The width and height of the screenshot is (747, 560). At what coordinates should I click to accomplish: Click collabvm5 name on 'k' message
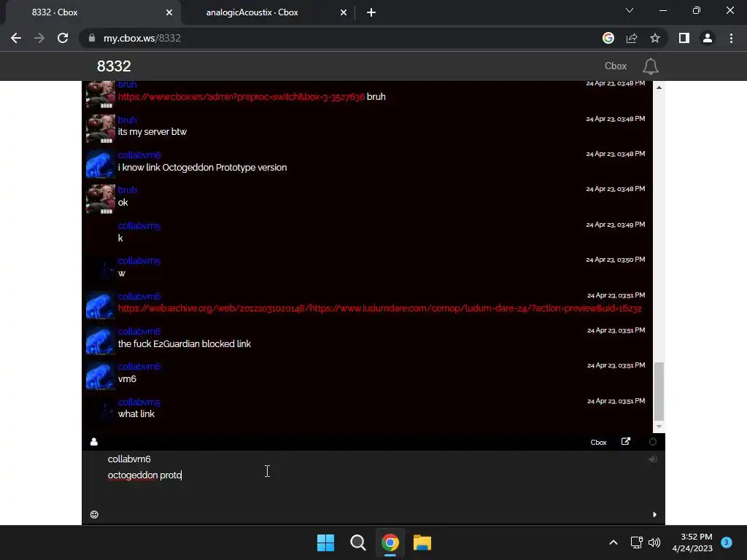[x=139, y=226]
